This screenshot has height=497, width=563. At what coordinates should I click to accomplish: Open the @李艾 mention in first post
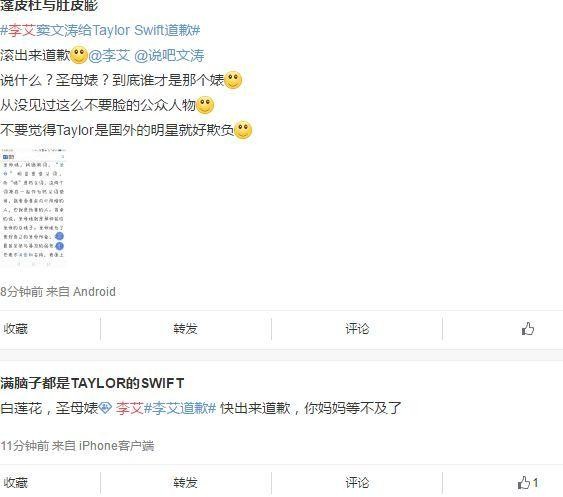(x=109, y=55)
